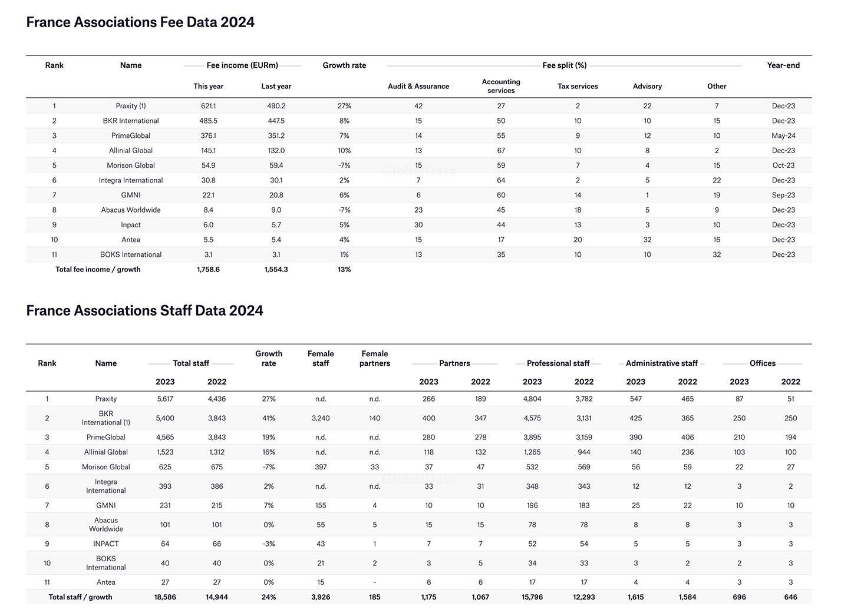The image size is (841, 616).
Task: Click the France Associations Fee Data 2024 heading
Action: coord(140,22)
